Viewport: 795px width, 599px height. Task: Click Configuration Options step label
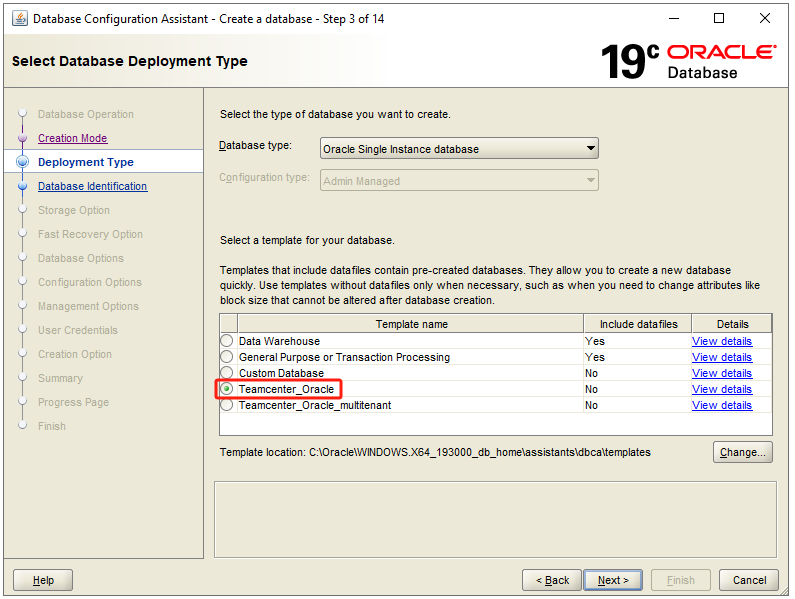tap(90, 282)
